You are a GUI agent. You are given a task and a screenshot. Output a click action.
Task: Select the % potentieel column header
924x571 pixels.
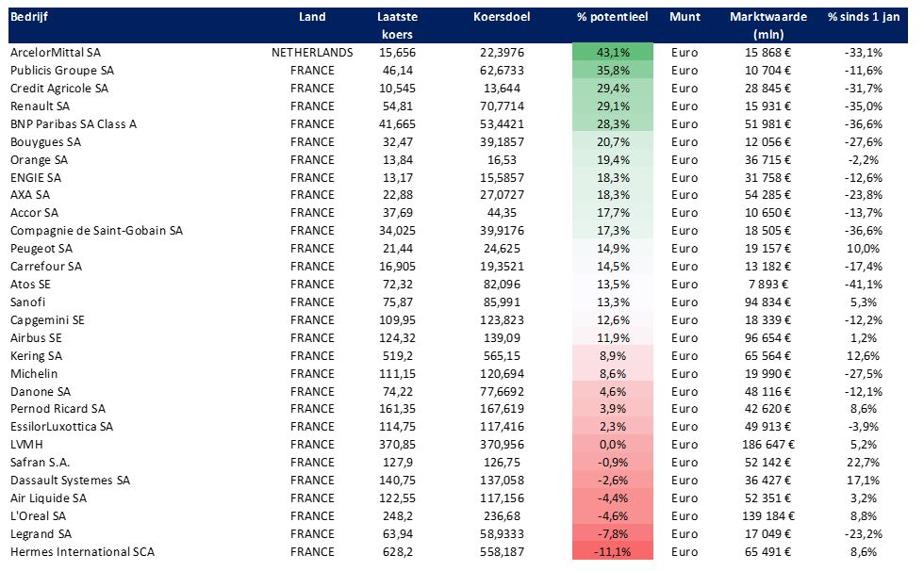[x=612, y=17]
